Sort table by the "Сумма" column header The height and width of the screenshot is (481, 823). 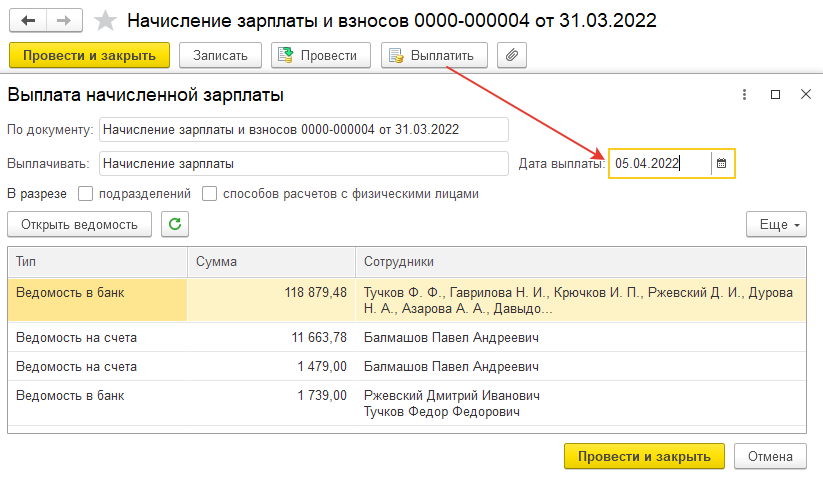click(x=270, y=262)
